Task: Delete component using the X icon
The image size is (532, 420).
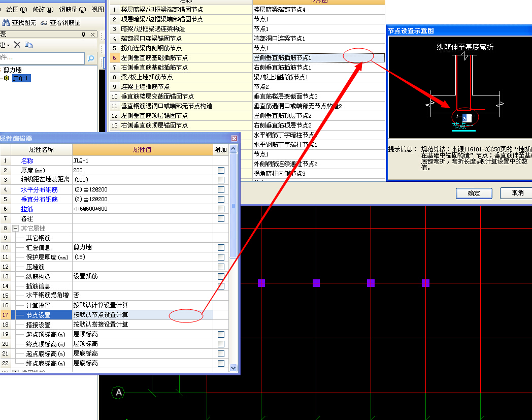Action: click(x=17, y=45)
